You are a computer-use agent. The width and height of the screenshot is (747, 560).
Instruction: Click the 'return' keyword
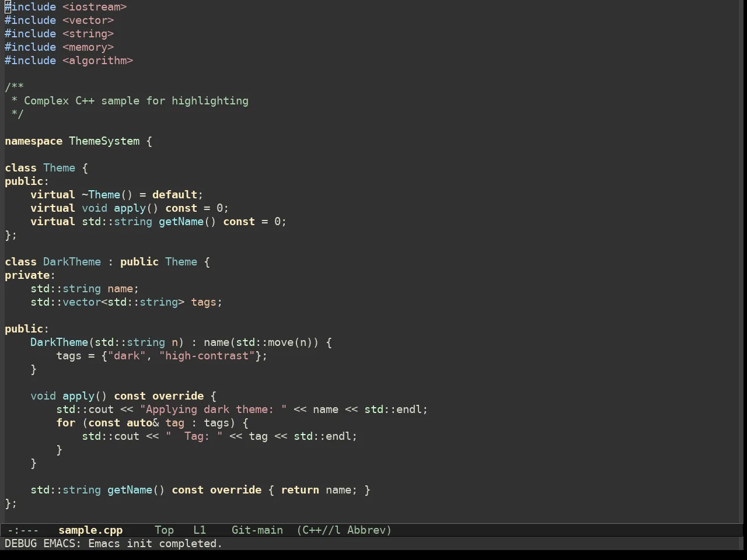pos(300,490)
